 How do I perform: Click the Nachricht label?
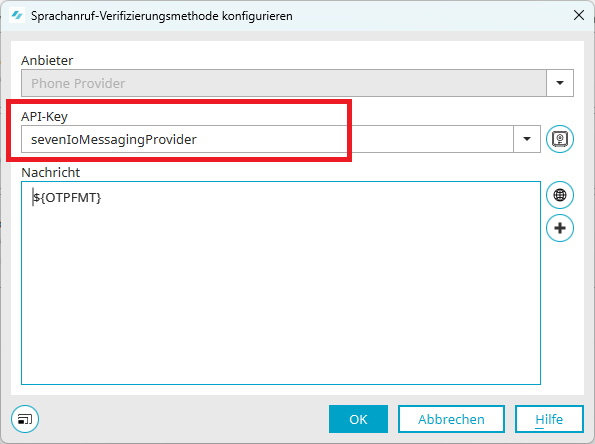tap(50, 173)
